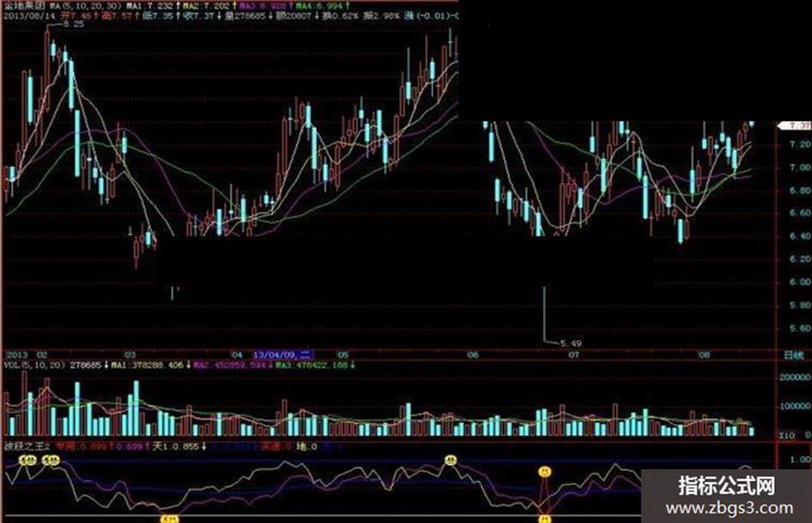This screenshot has width=812, height=523.
Task: Click the 1.00 indicator axis label
Action: click(x=801, y=459)
